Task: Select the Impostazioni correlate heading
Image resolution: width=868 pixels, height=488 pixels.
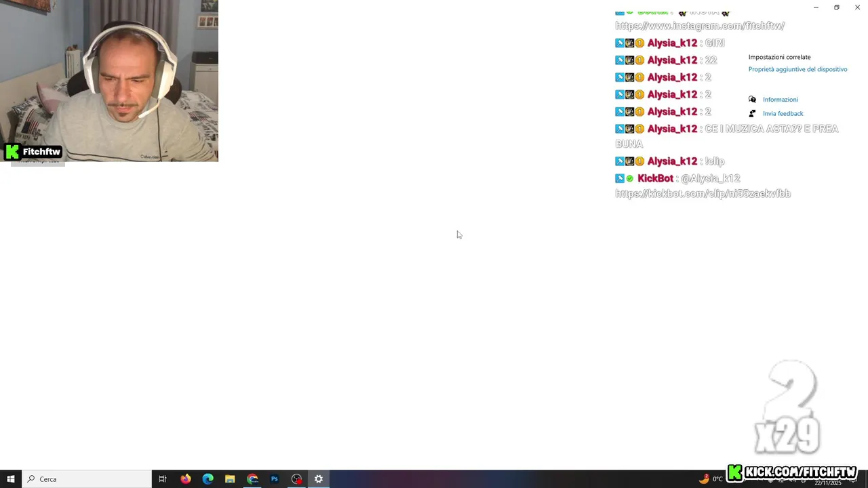Action: pyautogui.click(x=780, y=57)
